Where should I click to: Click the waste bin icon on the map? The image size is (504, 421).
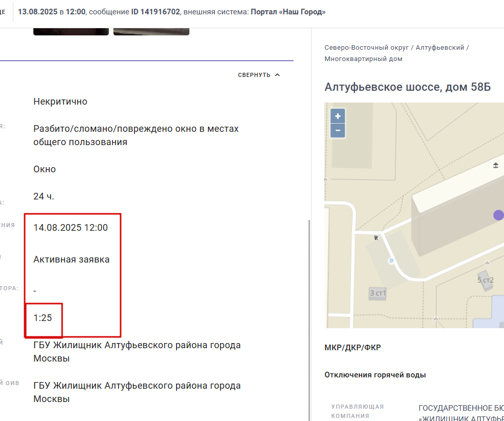[x=376, y=237]
